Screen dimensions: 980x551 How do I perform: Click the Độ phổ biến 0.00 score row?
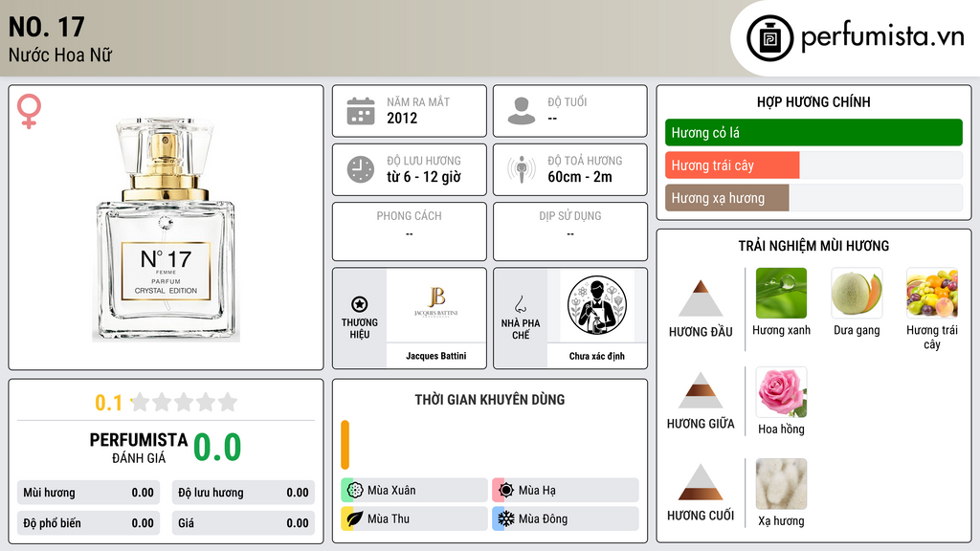point(88,523)
